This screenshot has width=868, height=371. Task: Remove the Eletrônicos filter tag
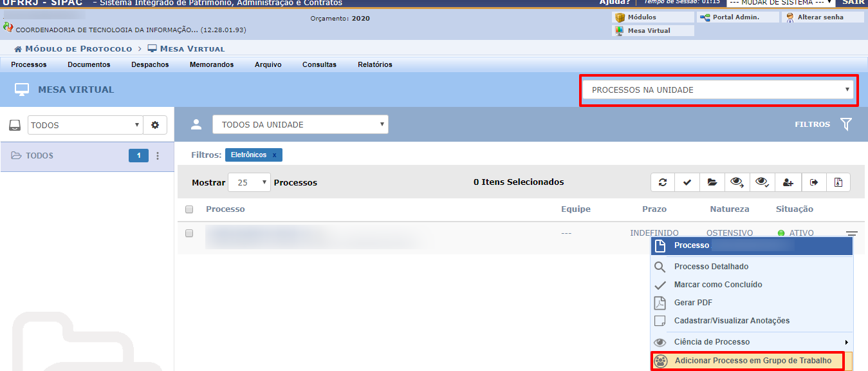274,155
